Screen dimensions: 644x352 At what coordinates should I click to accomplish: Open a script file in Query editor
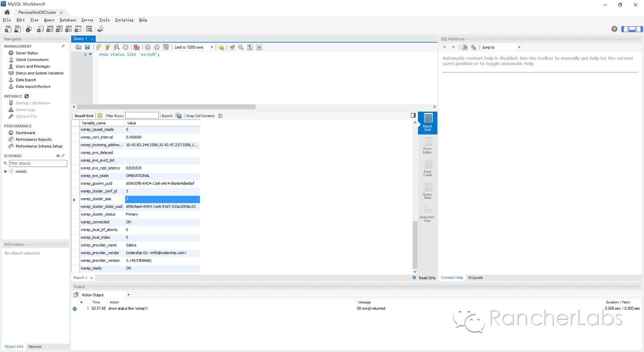(x=78, y=47)
